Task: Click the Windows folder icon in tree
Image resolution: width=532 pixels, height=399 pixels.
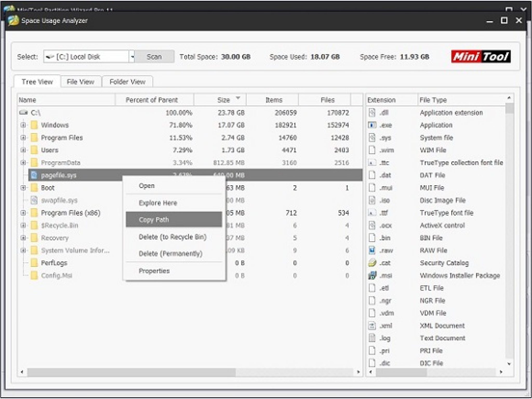Action: click(x=34, y=125)
